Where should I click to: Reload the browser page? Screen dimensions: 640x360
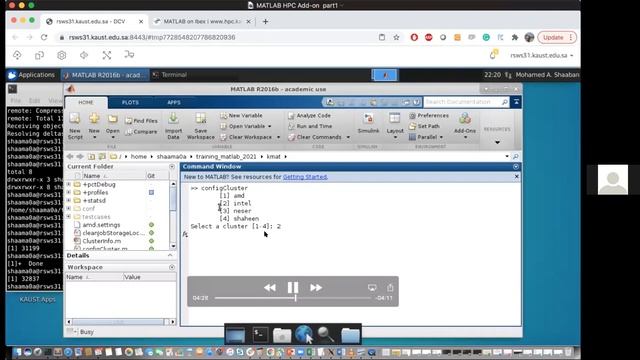(44, 37)
